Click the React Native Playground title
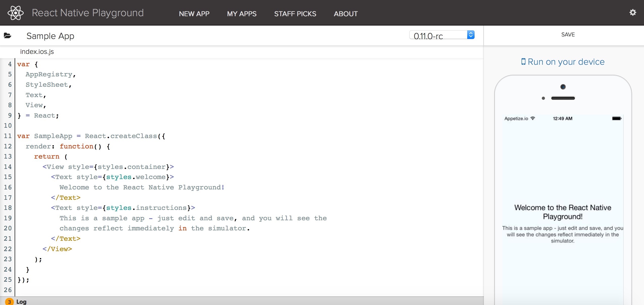The height and width of the screenshot is (305, 644). [88, 13]
